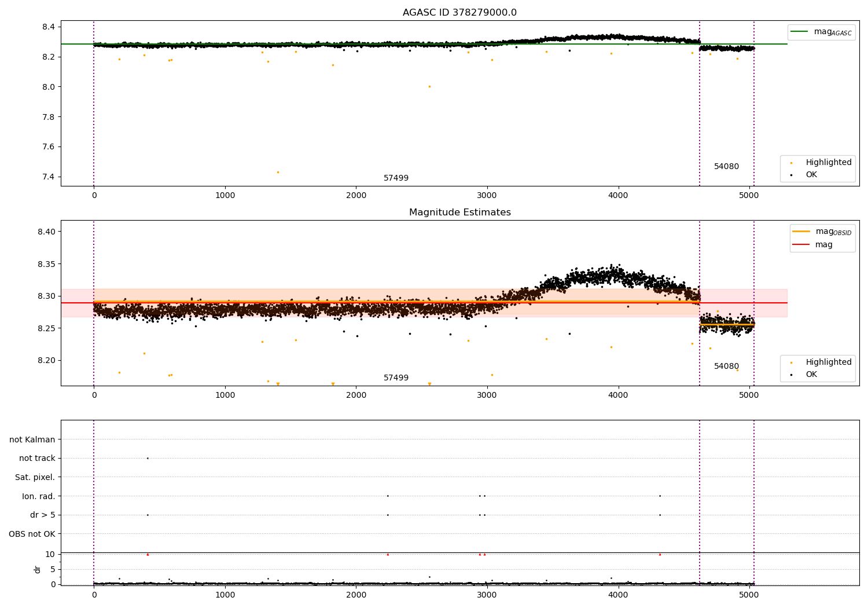
Task: Click the '7.6' y-tick in the top plot
Action: tap(49, 147)
